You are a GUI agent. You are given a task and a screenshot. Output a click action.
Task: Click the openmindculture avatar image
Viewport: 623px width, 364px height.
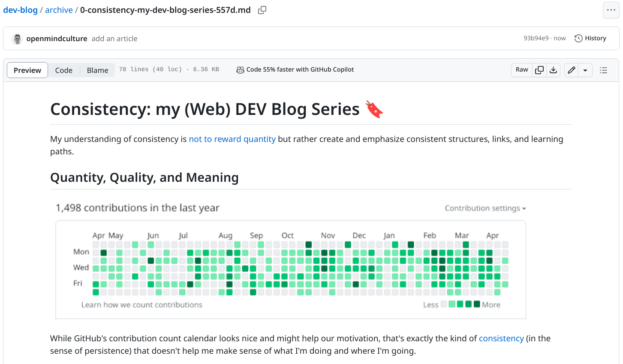[x=17, y=39]
